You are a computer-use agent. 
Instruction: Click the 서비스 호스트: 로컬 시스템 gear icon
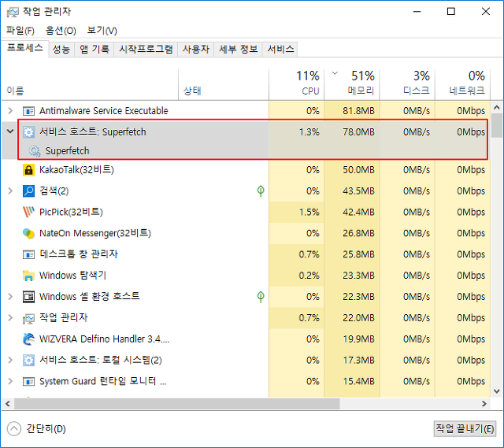pyautogui.click(x=28, y=361)
